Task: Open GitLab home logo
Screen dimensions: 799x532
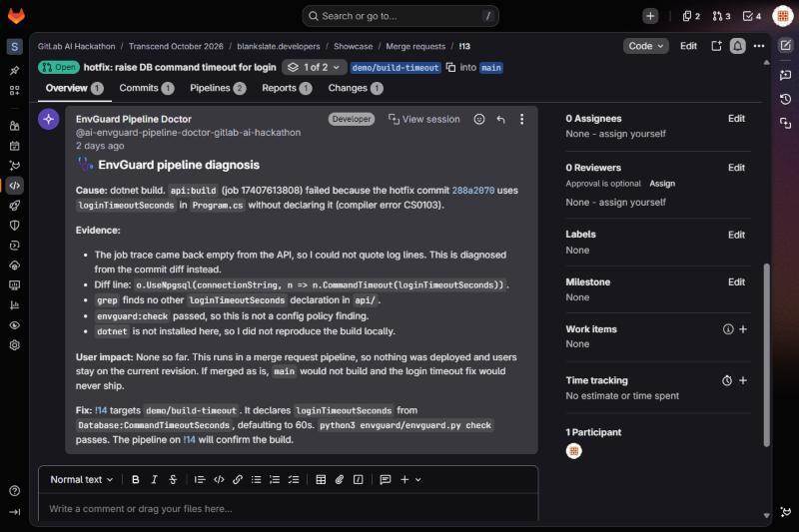Action: (16, 16)
